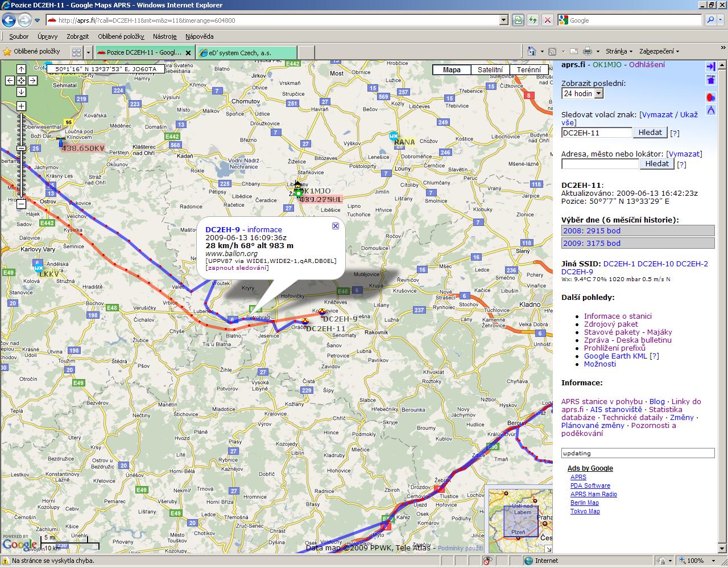Screen dimensions: 728x568
Task: Click the compatibility view icon
Action: point(518,20)
